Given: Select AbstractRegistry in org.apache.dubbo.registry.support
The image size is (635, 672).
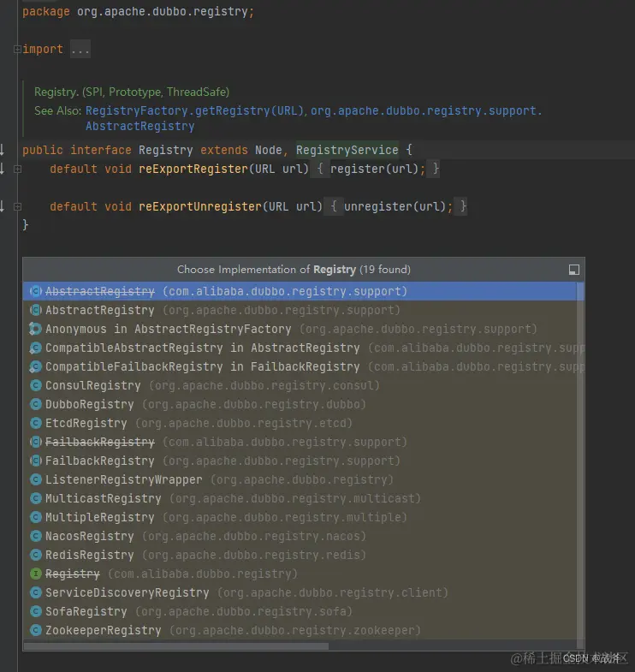Looking at the screenshot, I should (300, 310).
